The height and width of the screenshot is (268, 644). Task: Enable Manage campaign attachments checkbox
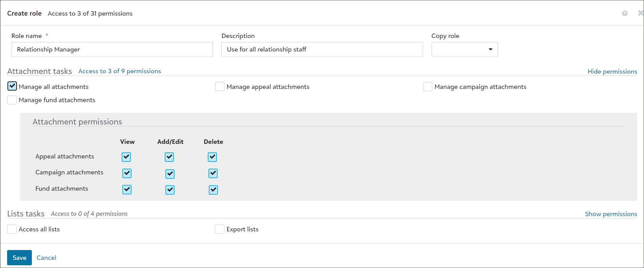click(427, 87)
